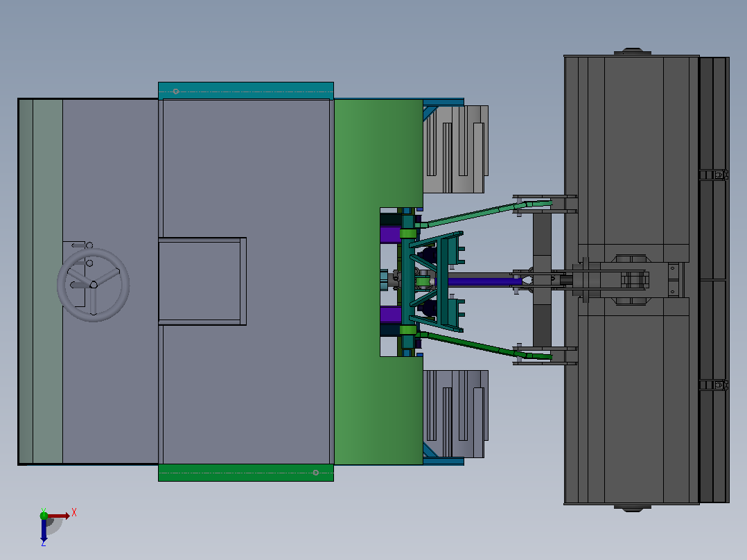Select the teal side strip along the cab's top edge

pyautogui.click(x=246, y=91)
